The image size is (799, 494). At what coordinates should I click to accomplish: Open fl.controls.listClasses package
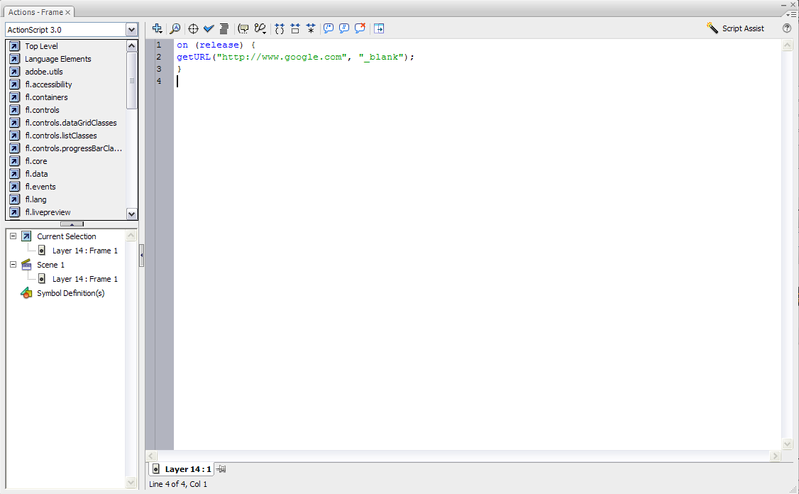[x=61, y=135]
